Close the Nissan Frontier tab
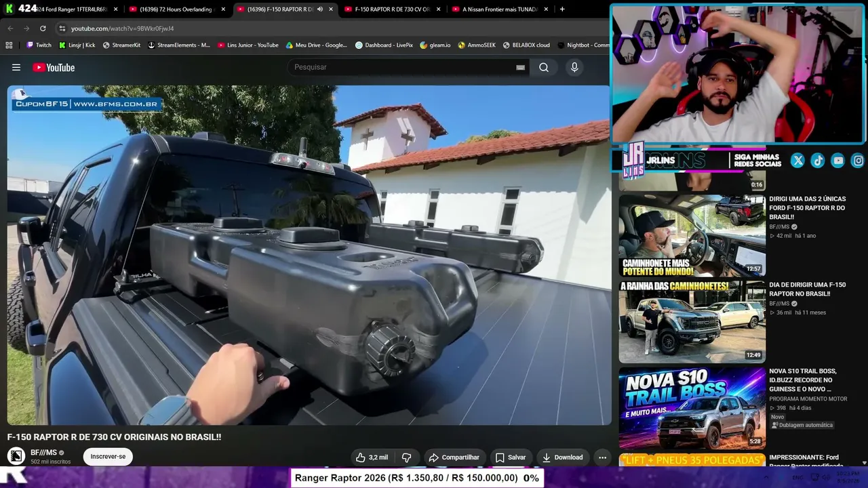Image resolution: width=868 pixels, height=488 pixels. coord(547,9)
